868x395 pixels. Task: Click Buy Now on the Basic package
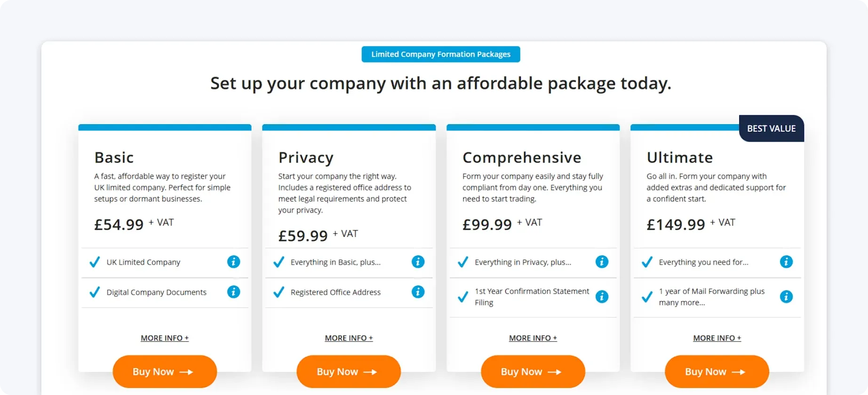coord(165,371)
